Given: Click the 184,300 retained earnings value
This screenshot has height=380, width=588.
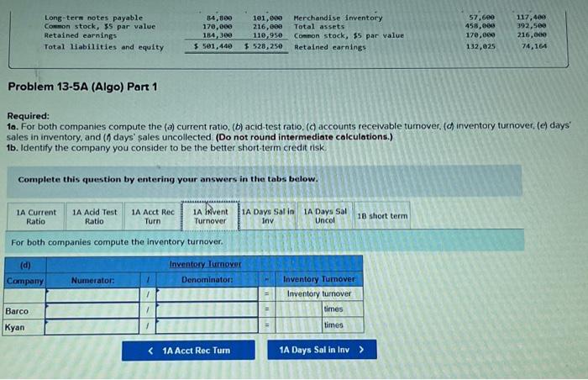Looking at the screenshot, I should [x=217, y=35].
